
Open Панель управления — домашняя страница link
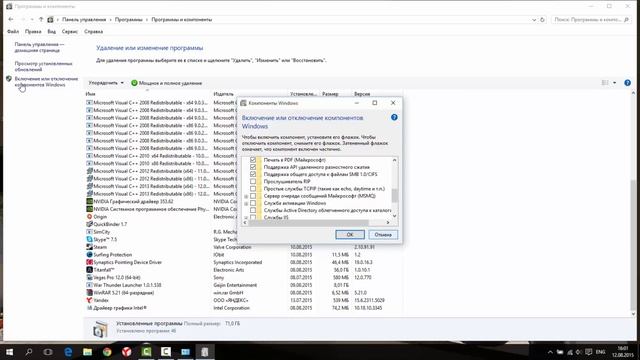(x=39, y=47)
